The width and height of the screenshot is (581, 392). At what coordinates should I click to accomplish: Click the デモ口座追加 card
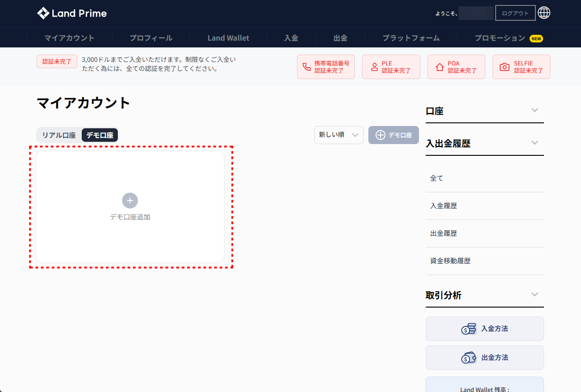pyautogui.click(x=130, y=207)
